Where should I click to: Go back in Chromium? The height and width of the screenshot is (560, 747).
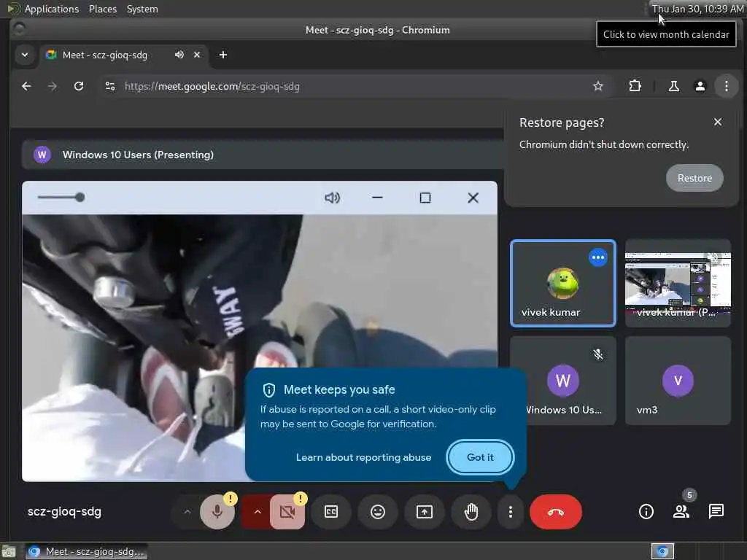pyautogui.click(x=26, y=86)
